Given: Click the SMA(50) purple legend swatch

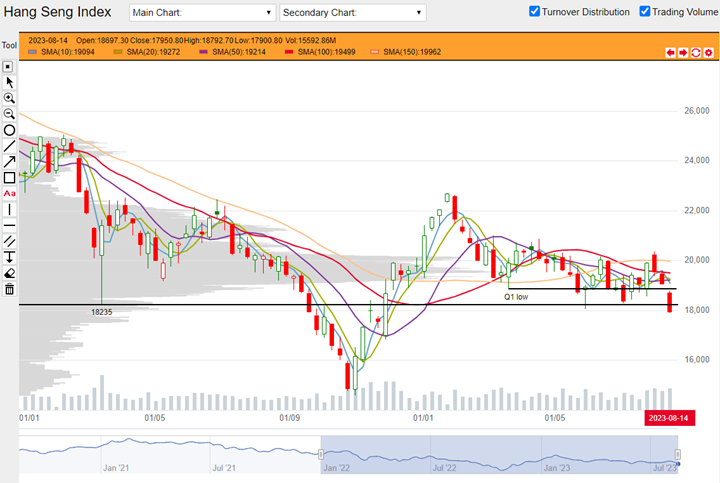Looking at the screenshot, I should point(203,52).
